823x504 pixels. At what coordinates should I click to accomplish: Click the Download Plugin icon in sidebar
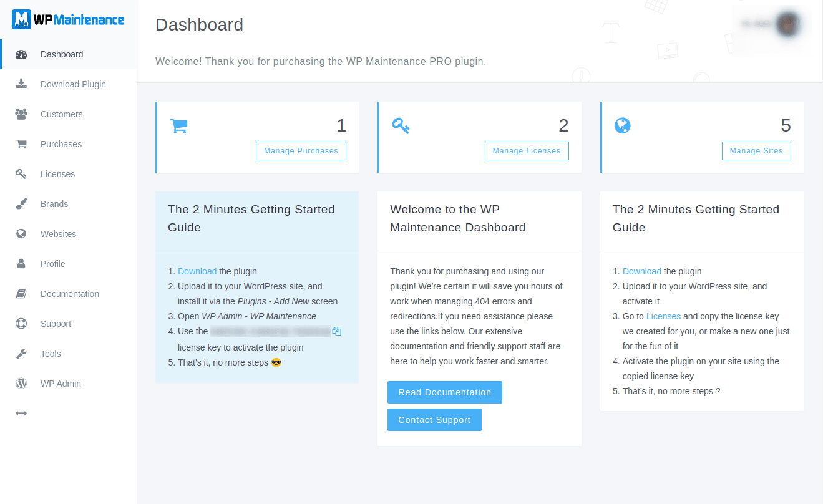pyautogui.click(x=21, y=84)
